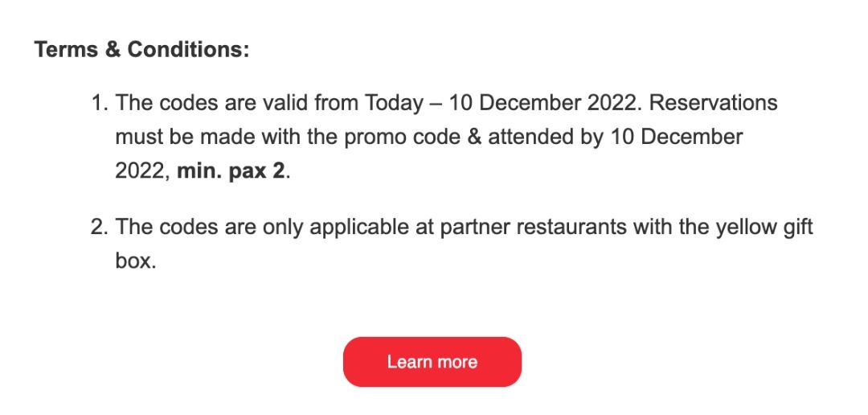
Task: Click the word "gift" in the second term
Action: [794, 228]
